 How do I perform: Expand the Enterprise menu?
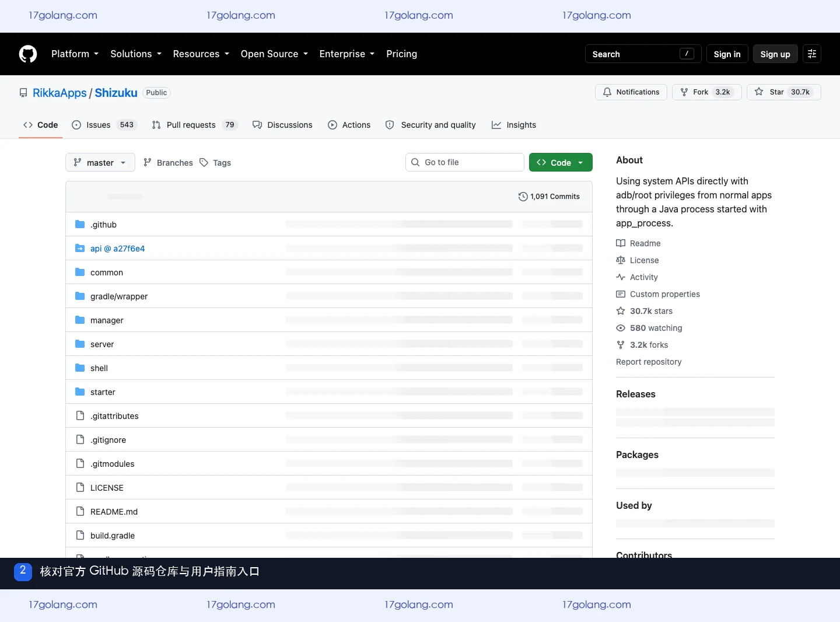[347, 54]
